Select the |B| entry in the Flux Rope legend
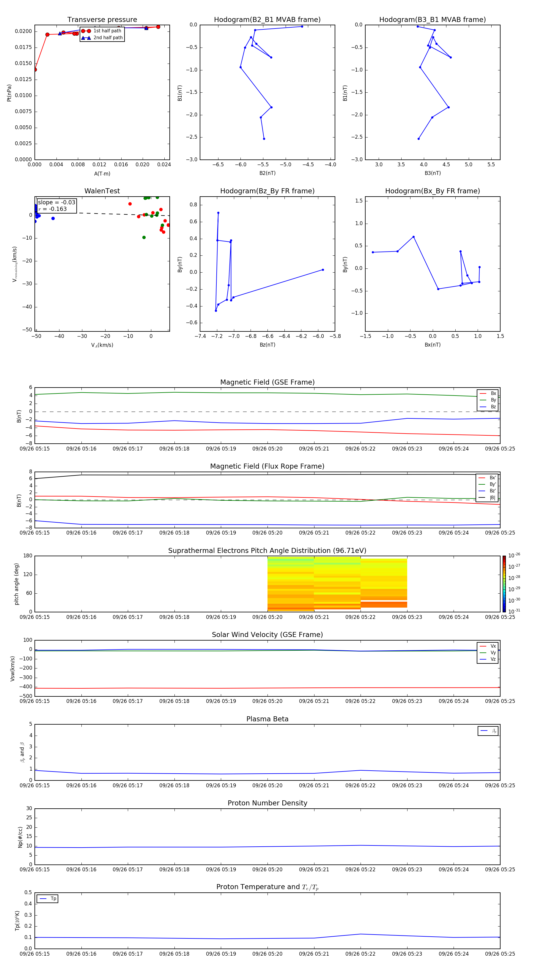 (487, 498)
